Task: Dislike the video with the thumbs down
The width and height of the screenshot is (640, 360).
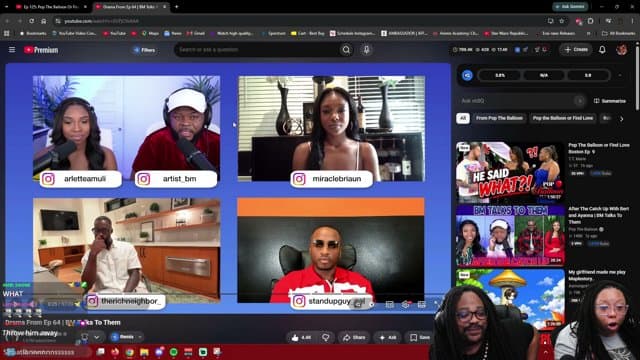Action: [326, 337]
